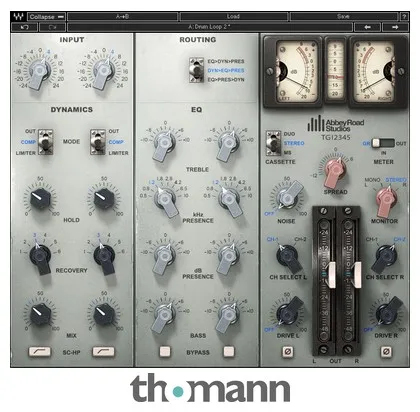This screenshot has width=420, height=412.
Task: Click the center gain reduction meter
Action: (x=336, y=69)
